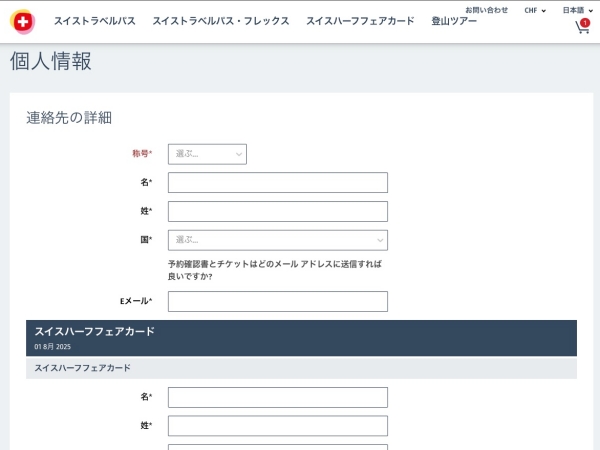
Task: Click the red 称号 field label
Action: point(142,153)
